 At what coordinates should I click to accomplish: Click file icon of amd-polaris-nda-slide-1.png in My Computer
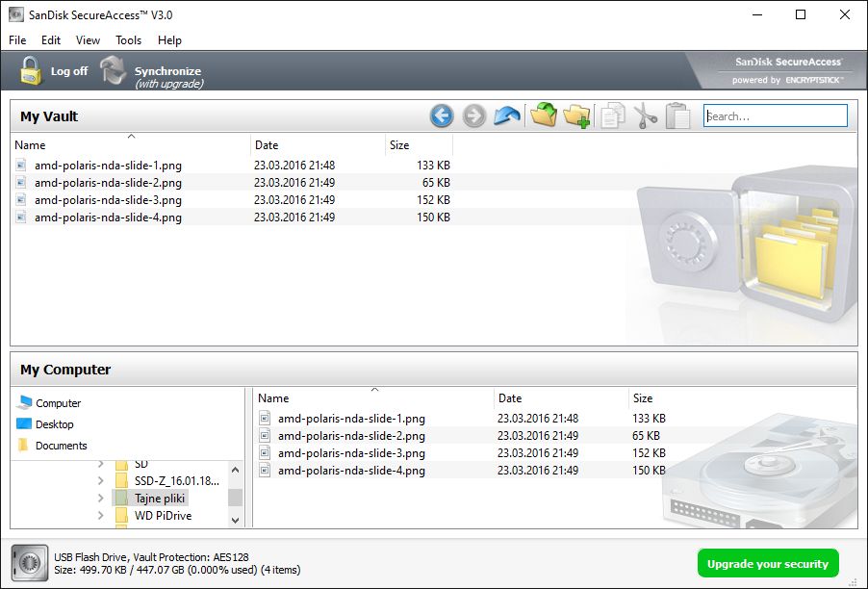(265, 418)
